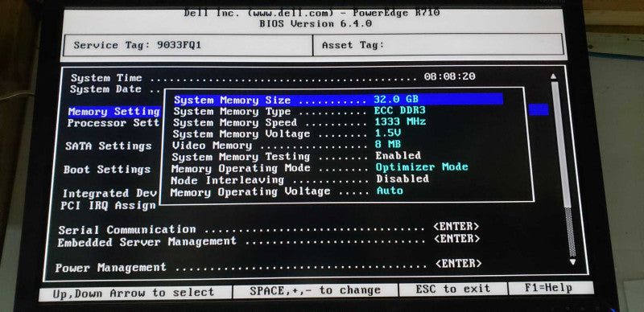This screenshot has width=644, height=312.
Task: Open the Integrated Devices menu entry
Action: 109,193
